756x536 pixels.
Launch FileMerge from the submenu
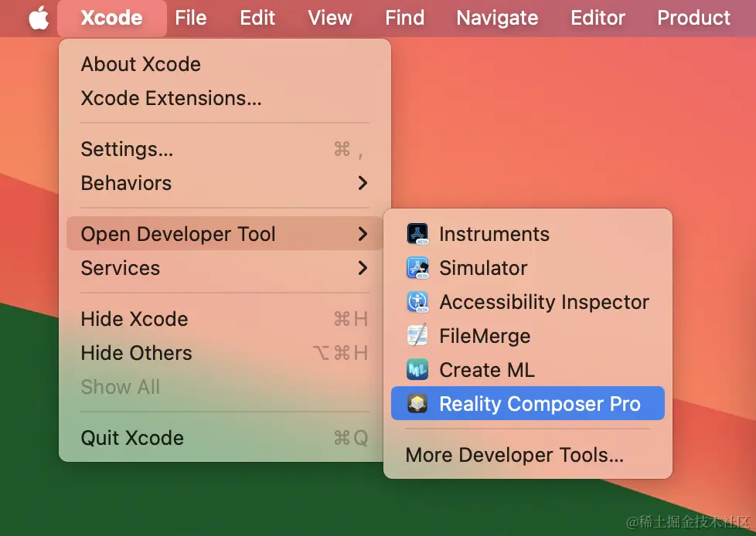[x=528, y=336]
